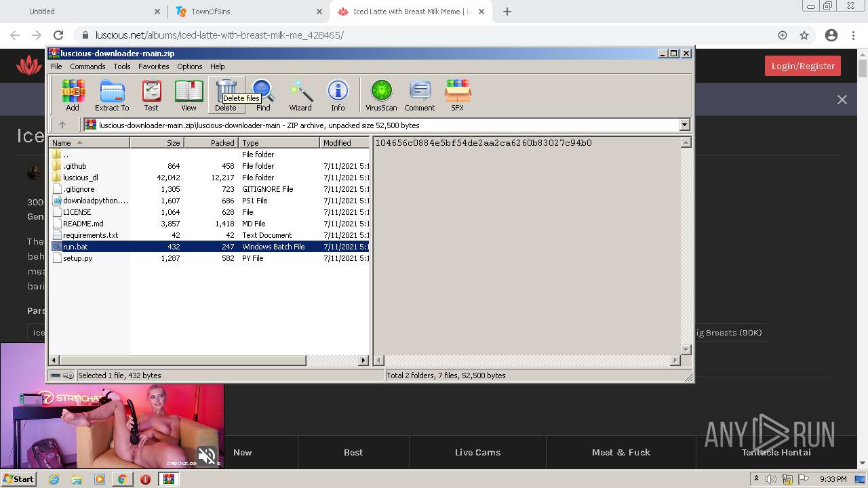Select the README.md file
The width and height of the screenshot is (868, 488).
pos(209,224)
